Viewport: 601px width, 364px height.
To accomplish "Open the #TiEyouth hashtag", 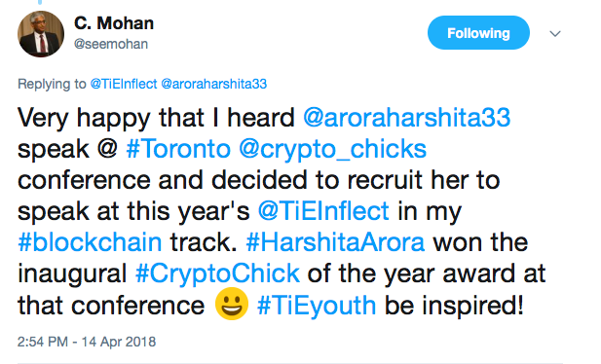I will pyautogui.click(x=317, y=306).
